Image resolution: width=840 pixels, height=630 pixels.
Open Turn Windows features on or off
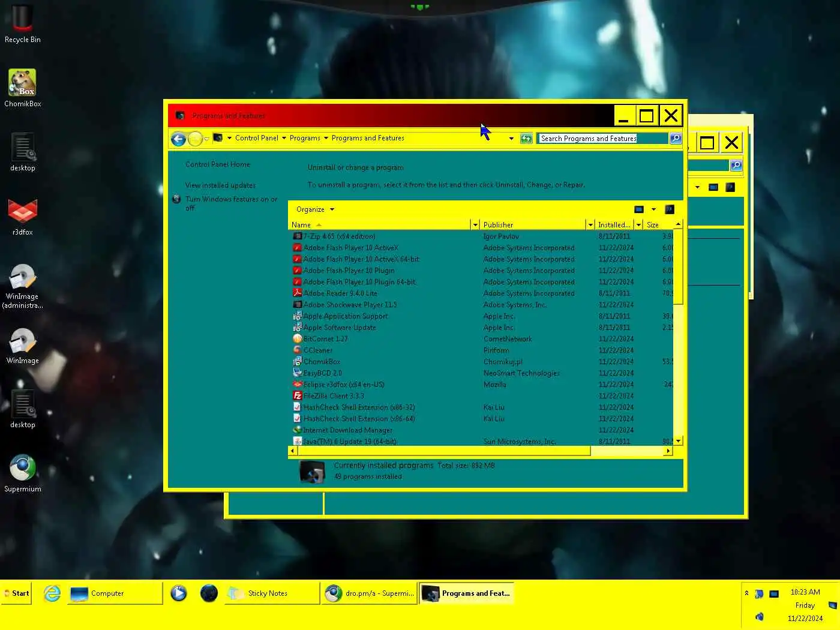click(232, 203)
